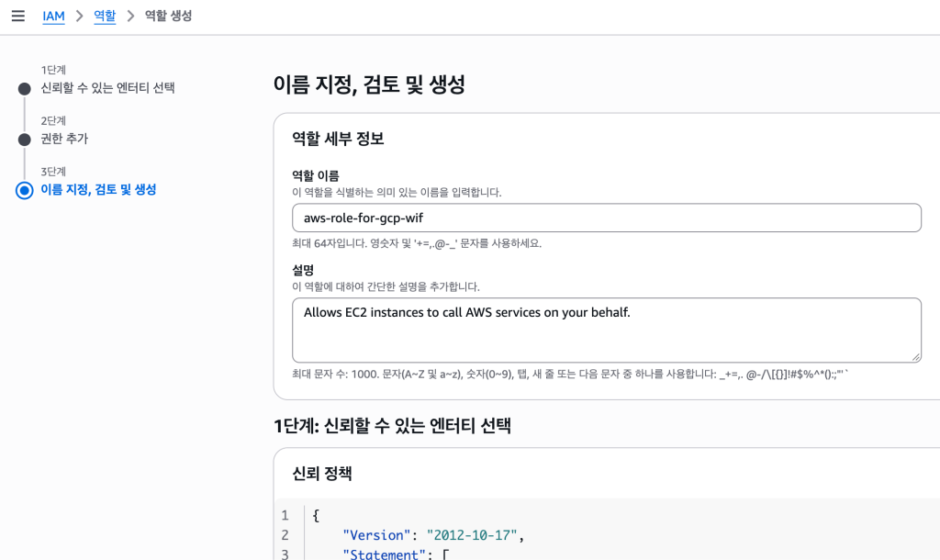Click line number 2 in code editor
940x560 pixels.
coord(285,535)
